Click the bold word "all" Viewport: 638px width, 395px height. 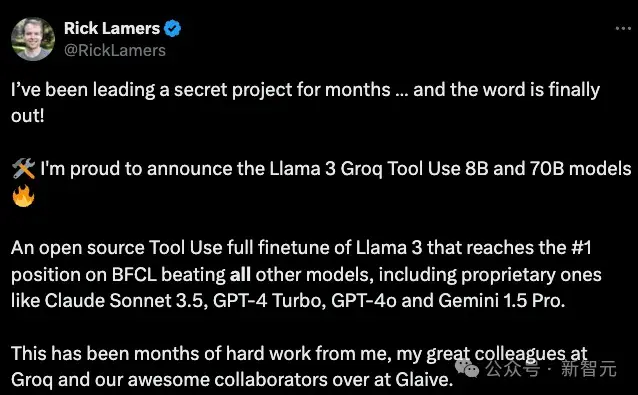pyautogui.click(x=240, y=275)
